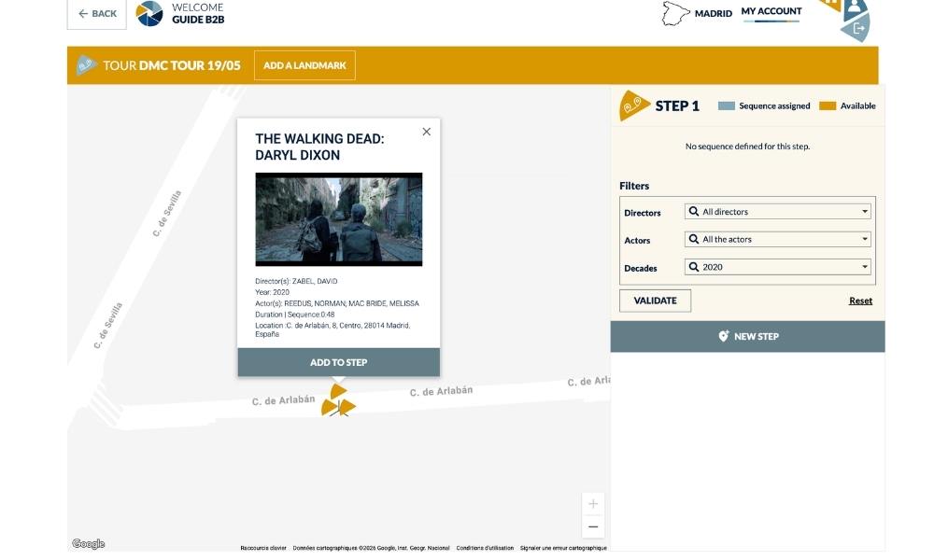The image size is (934, 560).
Task: Close the Walking Dead info popup
Action: [427, 132]
